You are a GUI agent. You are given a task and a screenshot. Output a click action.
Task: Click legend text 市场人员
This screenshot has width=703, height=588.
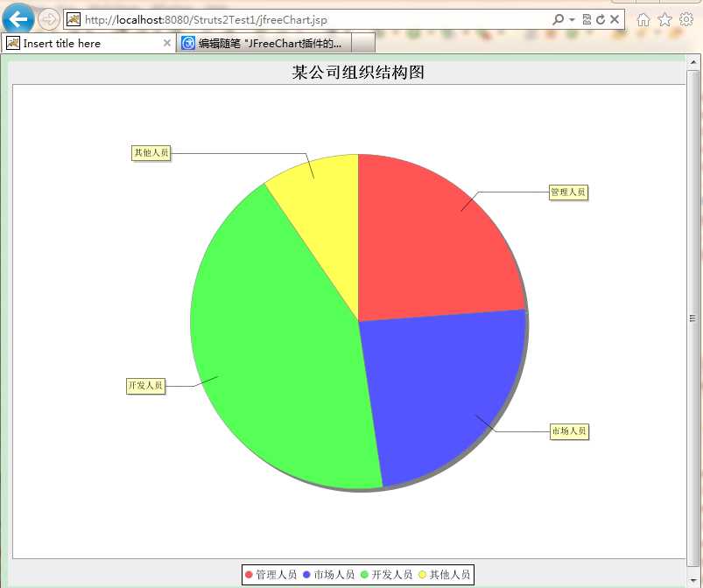click(334, 575)
